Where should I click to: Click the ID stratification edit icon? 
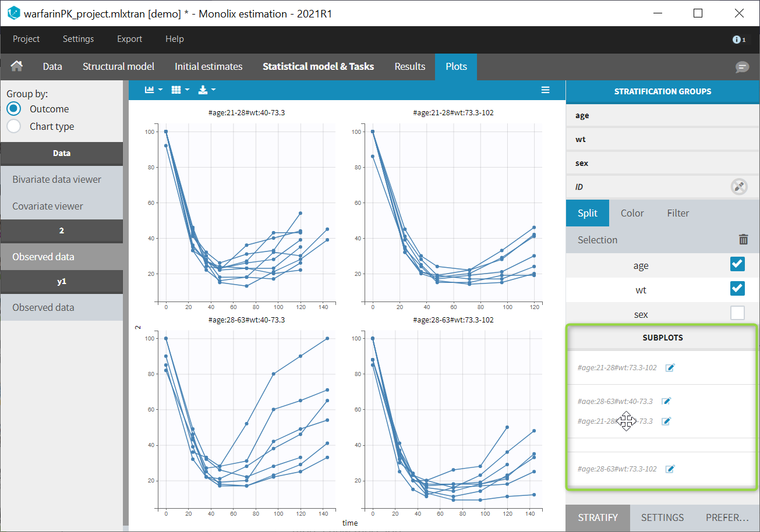739,187
